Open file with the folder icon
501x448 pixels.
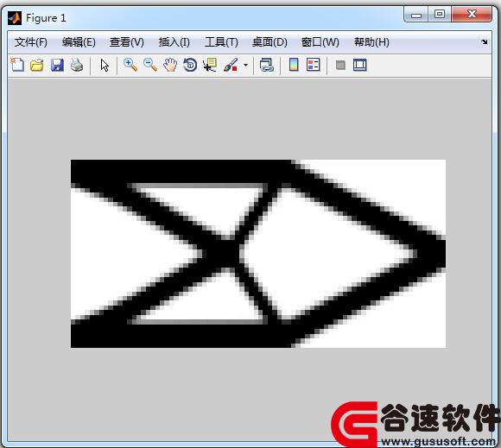[37, 65]
